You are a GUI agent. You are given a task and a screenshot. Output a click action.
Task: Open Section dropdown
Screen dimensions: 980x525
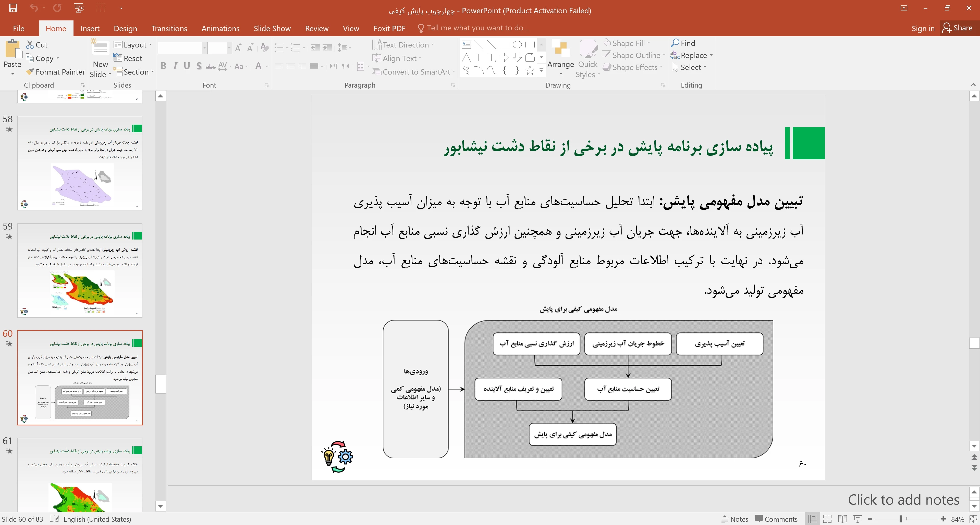tap(133, 72)
